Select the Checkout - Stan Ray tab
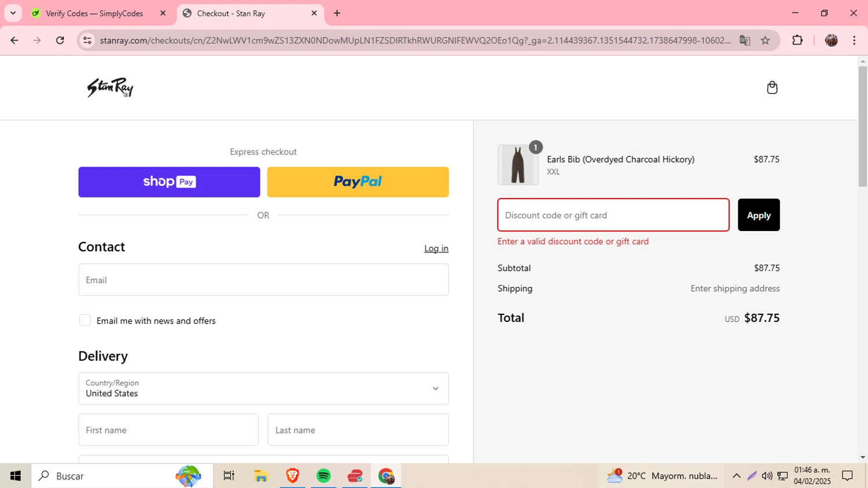Image resolution: width=868 pixels, height=488 pixels. tap(250, 13)
